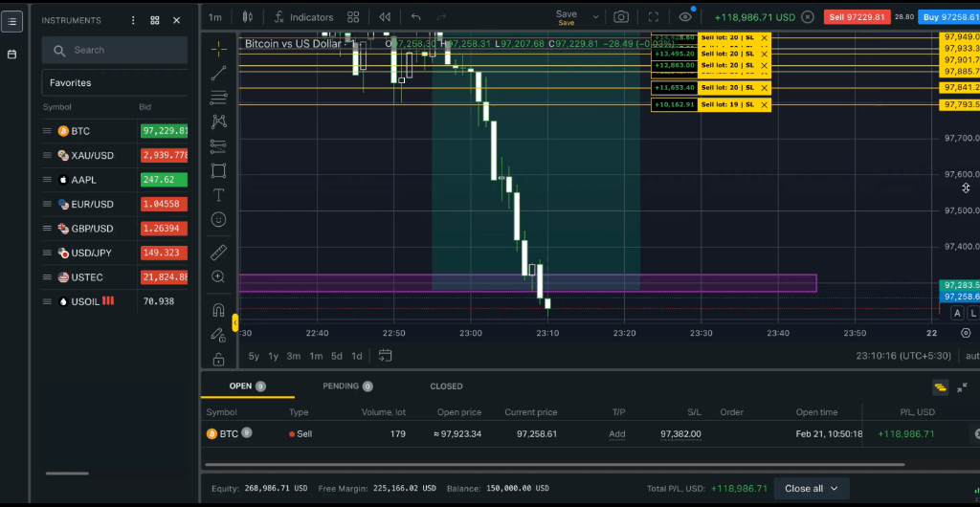Click the circled X next to +118,986.71 USD
Viewport: 980px width, 507px height.
pyautogui.click(x=808, y=17)
